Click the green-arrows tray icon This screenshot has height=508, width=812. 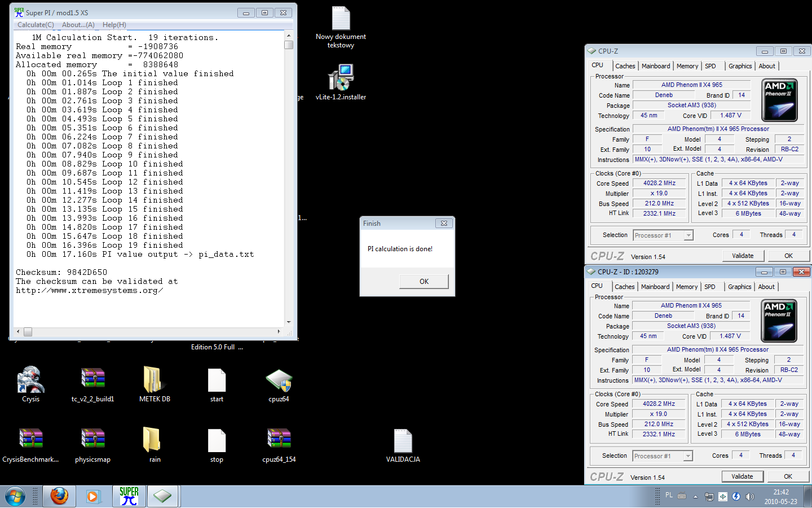click(x=722, y=497)
